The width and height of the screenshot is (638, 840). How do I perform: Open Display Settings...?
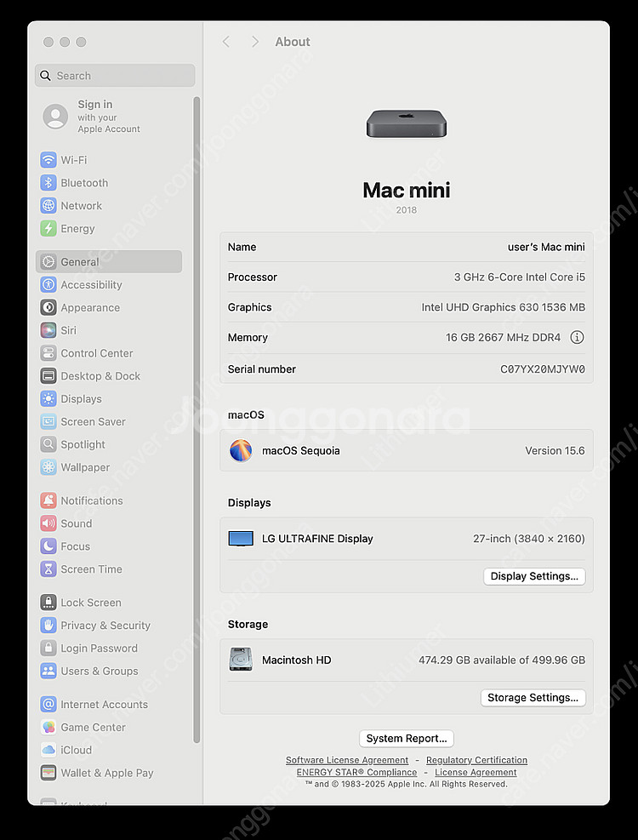pos(534,576)
